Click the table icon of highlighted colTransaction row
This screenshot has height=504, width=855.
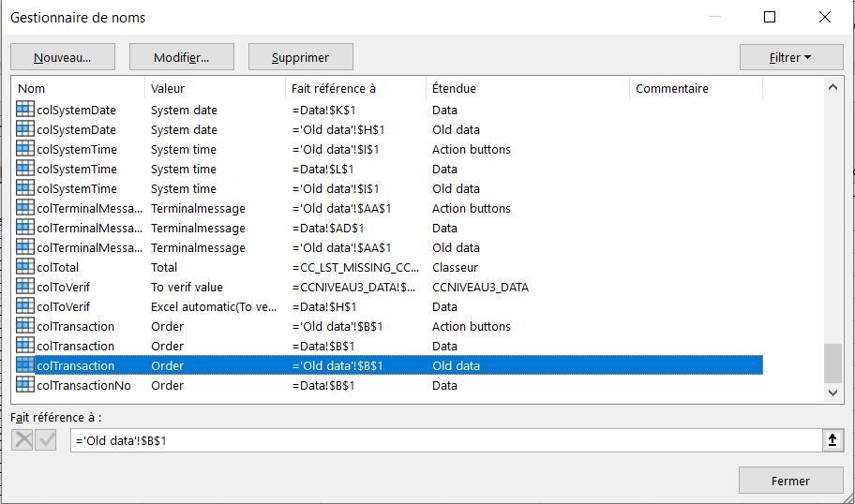25,365
